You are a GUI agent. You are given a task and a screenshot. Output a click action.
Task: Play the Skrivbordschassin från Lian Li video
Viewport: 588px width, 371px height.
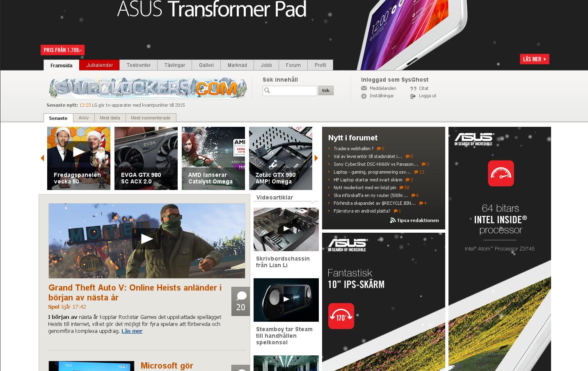286,229
